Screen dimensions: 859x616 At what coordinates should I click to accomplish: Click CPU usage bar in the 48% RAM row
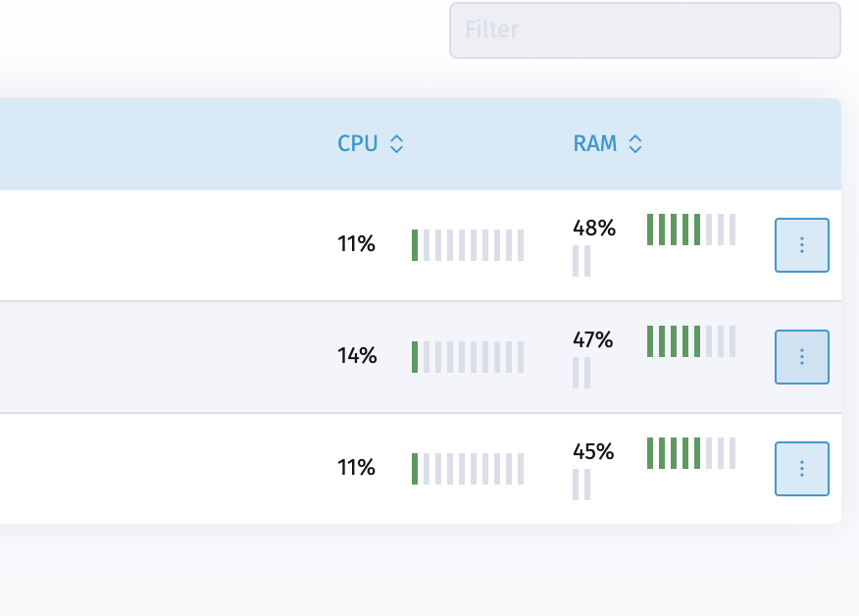(x=468, y=245)
